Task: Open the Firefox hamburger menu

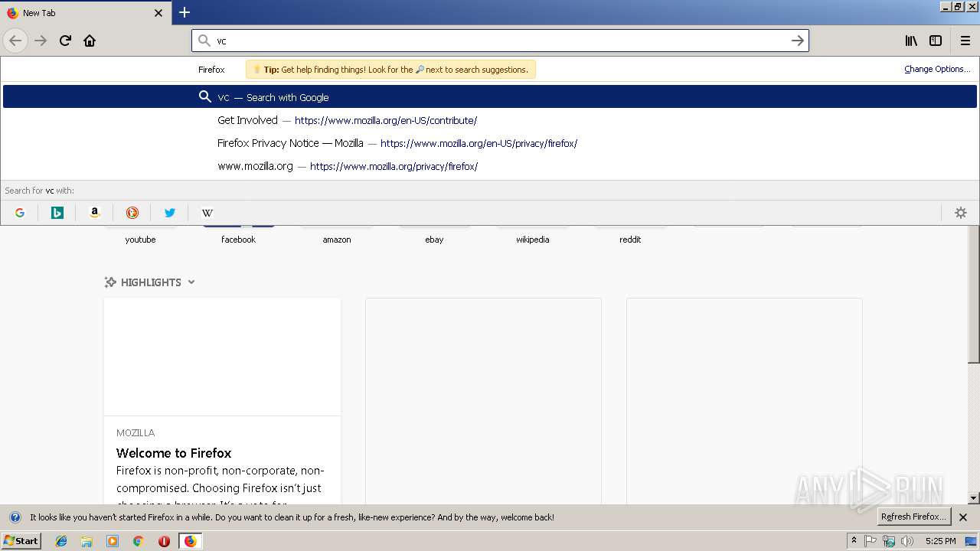Action: 965,41
